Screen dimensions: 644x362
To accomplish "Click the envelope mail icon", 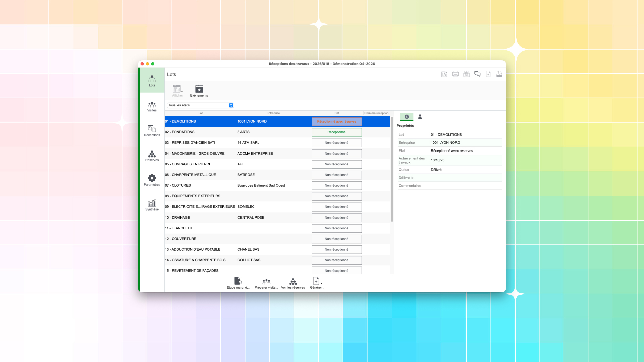I will tap(466, 74).
